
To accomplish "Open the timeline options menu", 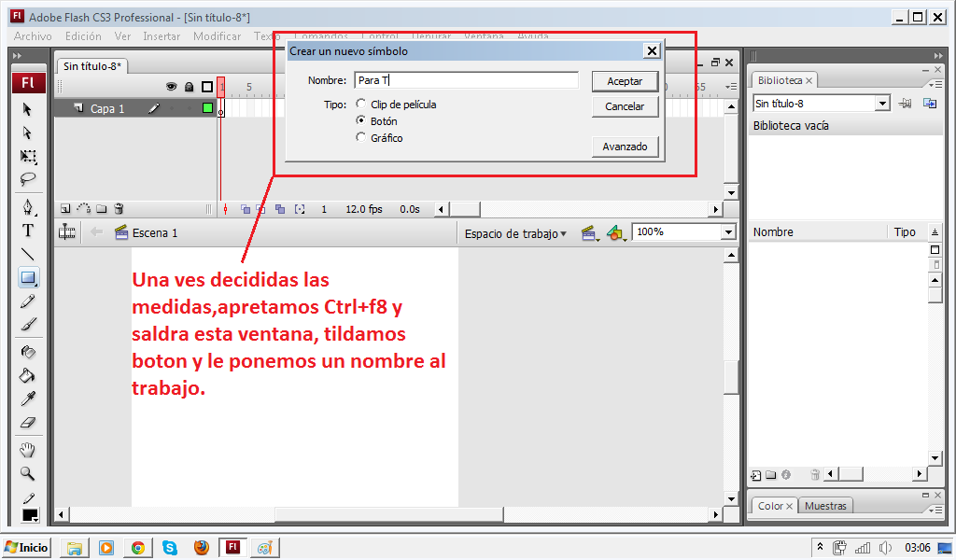I will pos(731,87).
